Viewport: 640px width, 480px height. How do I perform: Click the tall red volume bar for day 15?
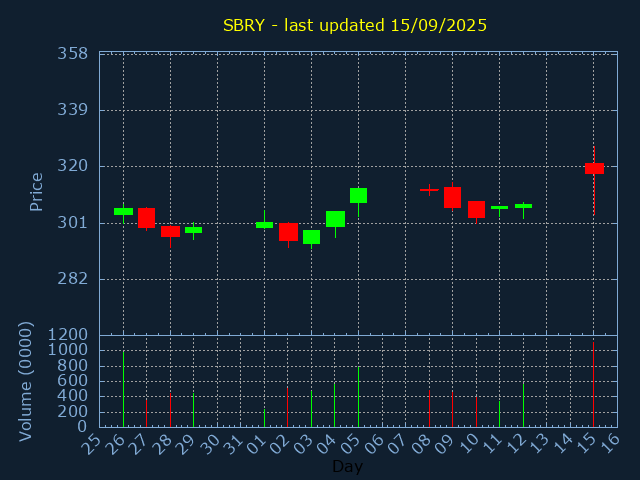point(593,384)
